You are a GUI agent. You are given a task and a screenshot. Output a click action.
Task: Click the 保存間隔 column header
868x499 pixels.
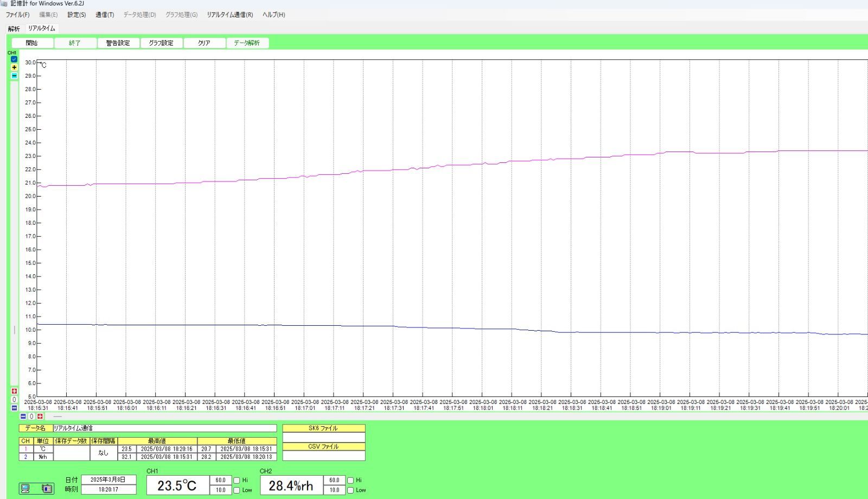[104, 441]
